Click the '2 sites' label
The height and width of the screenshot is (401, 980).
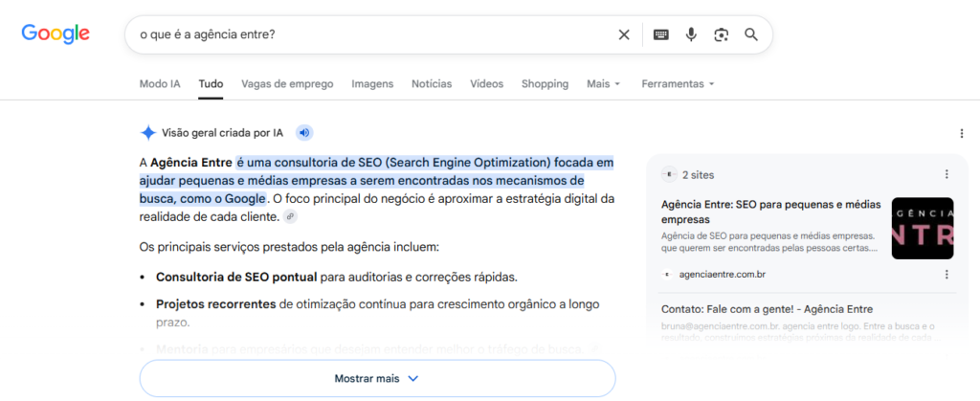click(x=698, y=175)
